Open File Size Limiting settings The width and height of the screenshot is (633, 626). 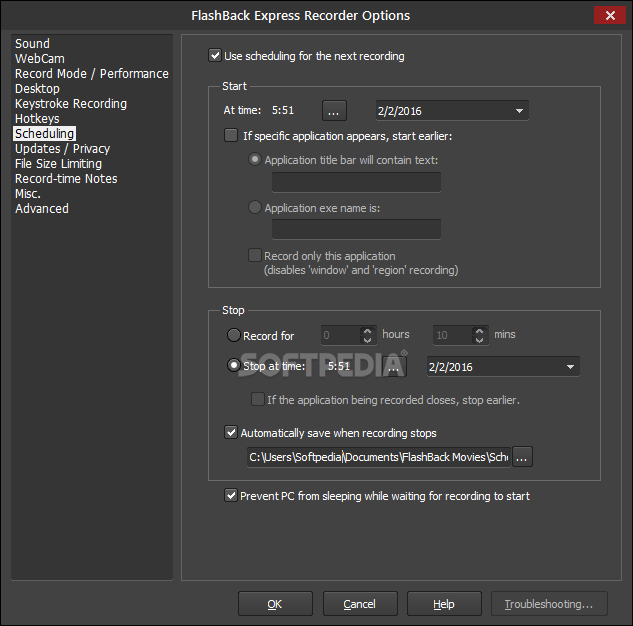[58, 163]
